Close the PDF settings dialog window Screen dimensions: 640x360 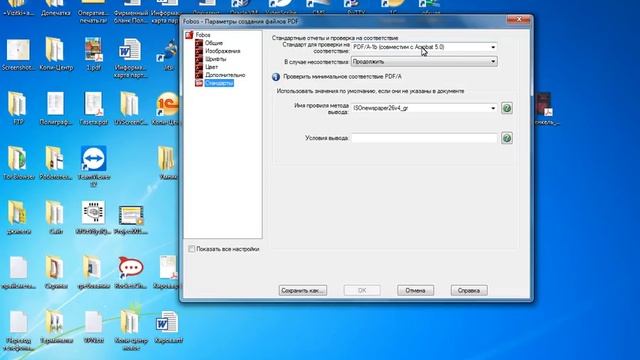click(519, 19)
